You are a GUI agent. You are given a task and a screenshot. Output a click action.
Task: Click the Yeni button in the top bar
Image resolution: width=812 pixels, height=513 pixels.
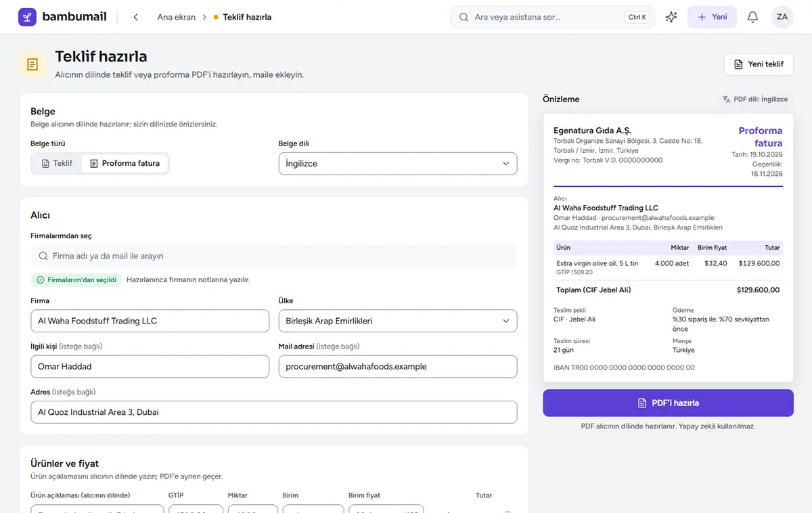712,17
